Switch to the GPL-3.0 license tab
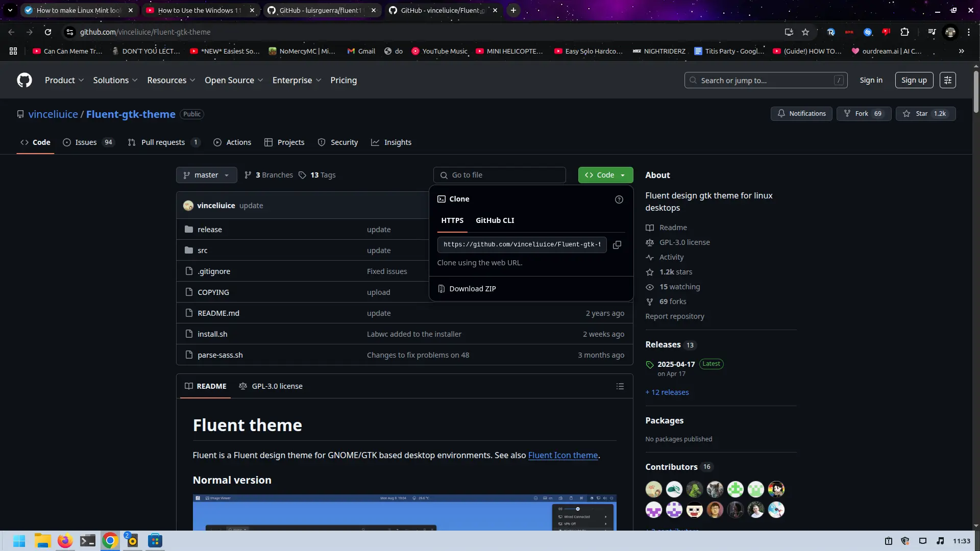Screen dimensions: 980x551 [271, 386]
